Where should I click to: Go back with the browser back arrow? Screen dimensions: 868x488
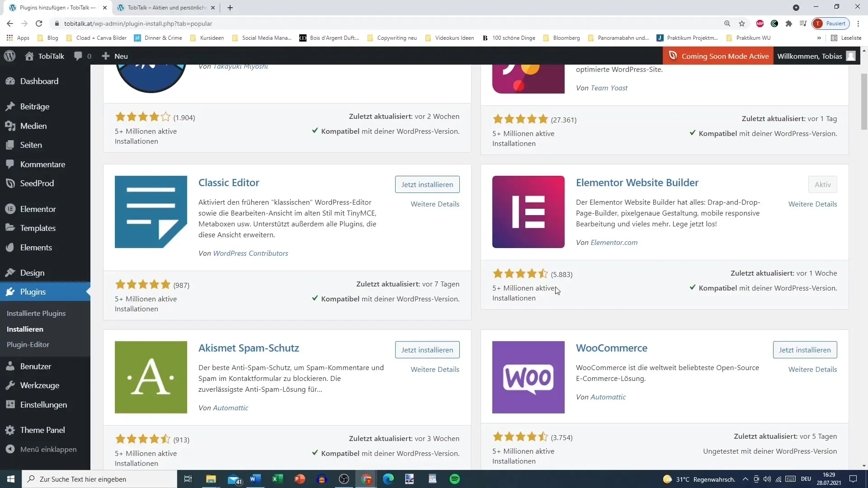coord(10,23)
